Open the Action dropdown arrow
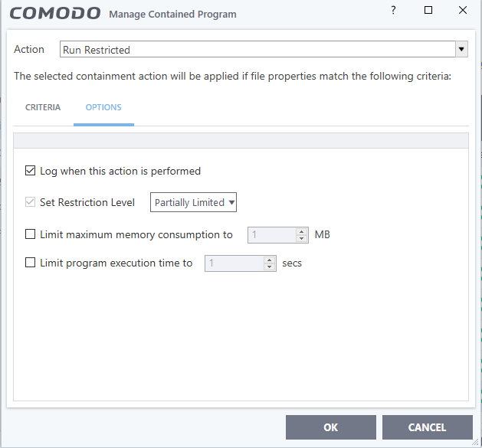Viewport: 482px width, 448px height. pyautogui.click(x=461, y=50)
